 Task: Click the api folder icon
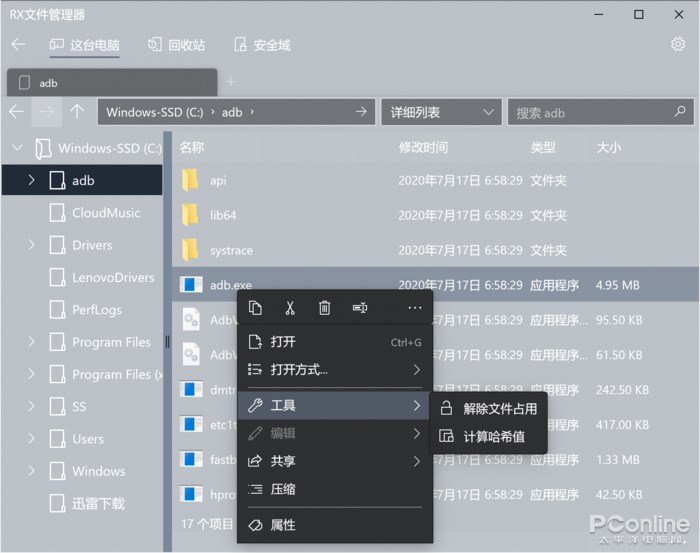[x=190, y=180]
